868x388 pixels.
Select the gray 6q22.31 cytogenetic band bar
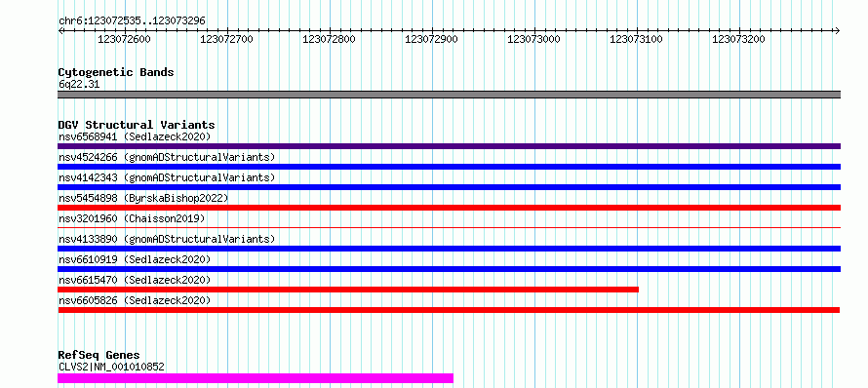click(449, 95)
